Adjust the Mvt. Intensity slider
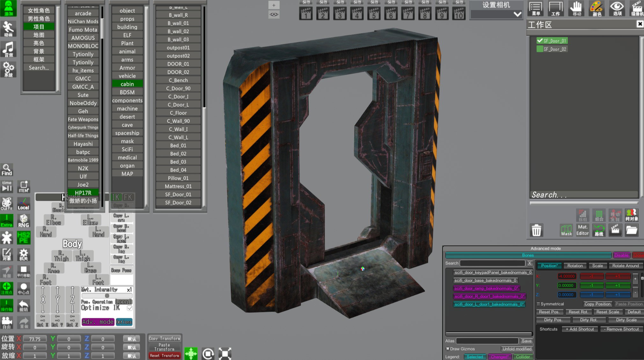 coord(107,296)
